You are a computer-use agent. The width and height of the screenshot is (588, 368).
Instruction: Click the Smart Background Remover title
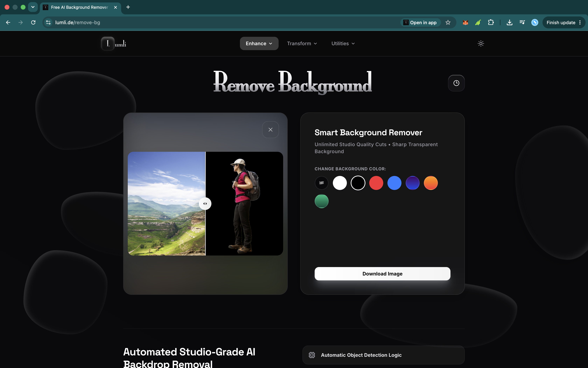coord(368,133)
